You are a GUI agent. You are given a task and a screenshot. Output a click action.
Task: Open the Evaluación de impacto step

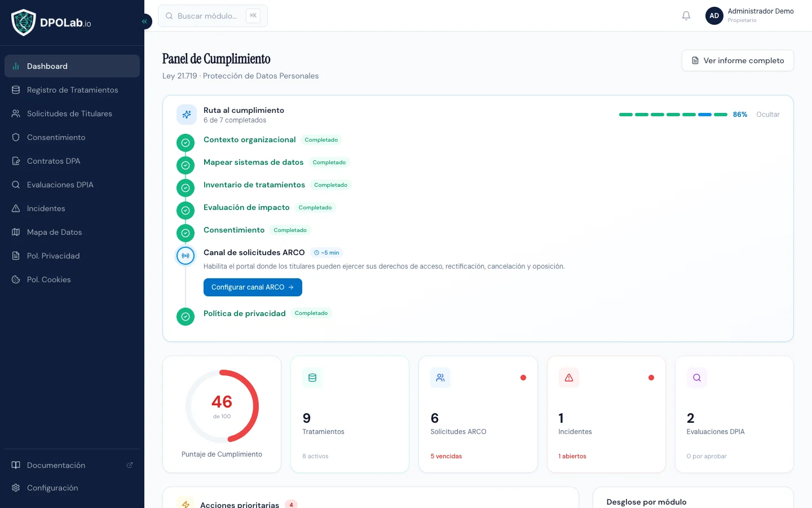(246, 207)
